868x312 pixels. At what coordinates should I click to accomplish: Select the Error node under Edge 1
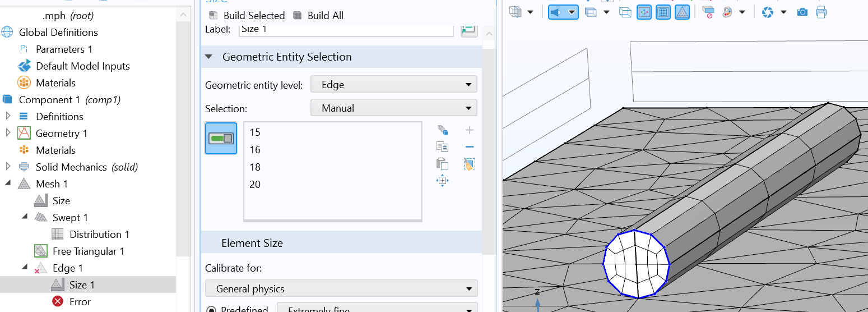[80, 302]
